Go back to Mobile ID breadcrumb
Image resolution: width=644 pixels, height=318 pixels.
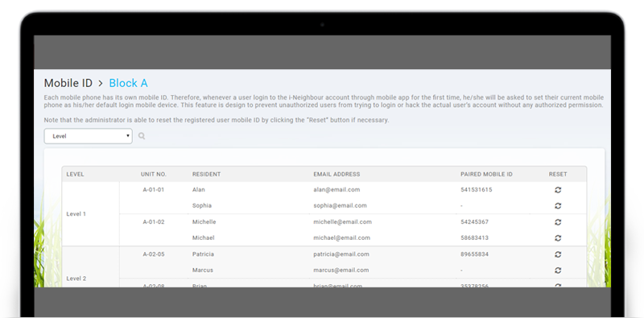click(68, 83)
